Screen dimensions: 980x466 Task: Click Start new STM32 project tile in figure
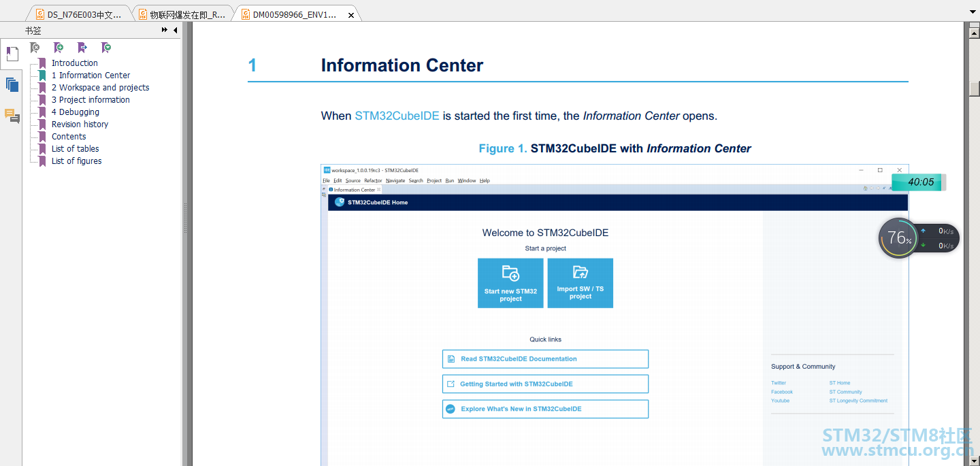click(x=510, y=283)
